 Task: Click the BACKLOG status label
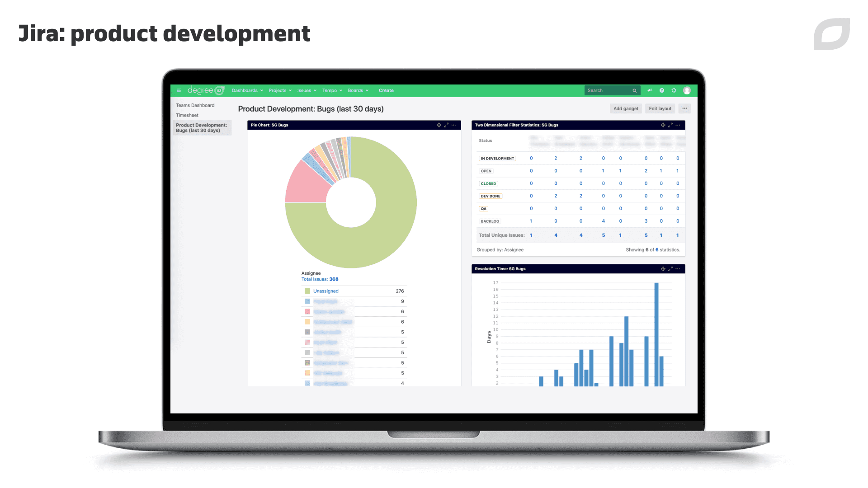(x=490, y=221)
